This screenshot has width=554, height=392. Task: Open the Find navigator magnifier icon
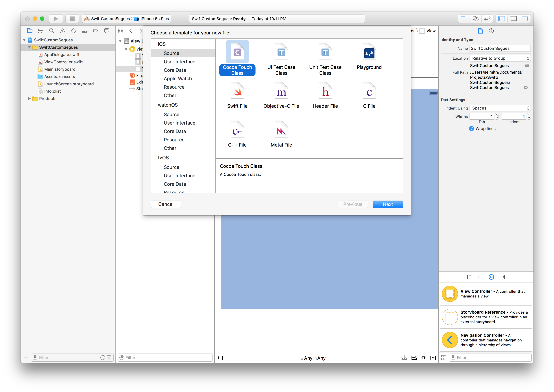[51, 31]
